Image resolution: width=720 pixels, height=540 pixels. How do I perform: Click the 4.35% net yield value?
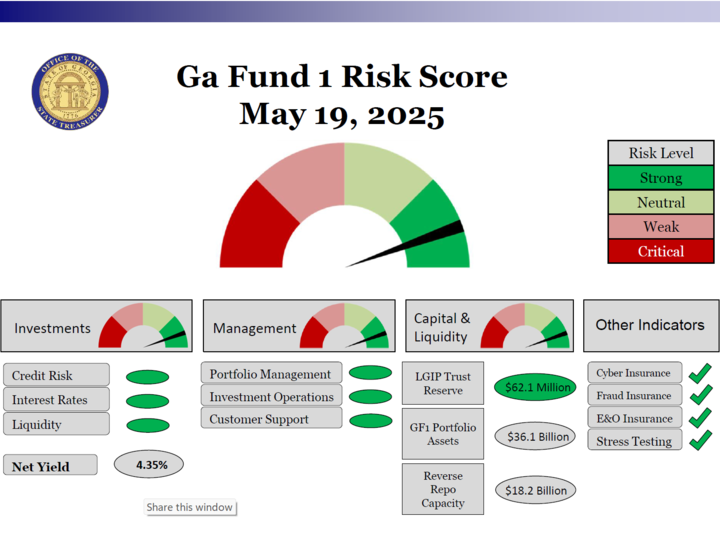(149, 464)
